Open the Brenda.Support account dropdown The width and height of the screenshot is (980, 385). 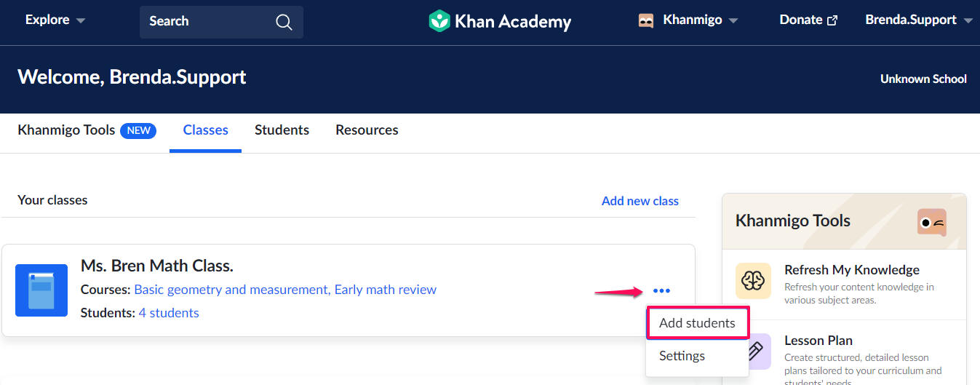tap(919, 20)
